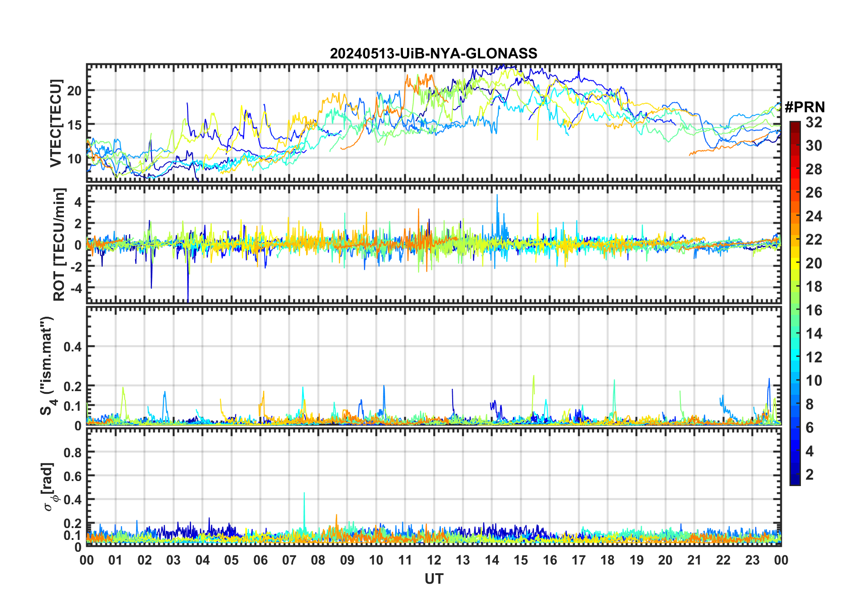Click UT axis hour label 13
868x607 pixels.
[463, 560]
